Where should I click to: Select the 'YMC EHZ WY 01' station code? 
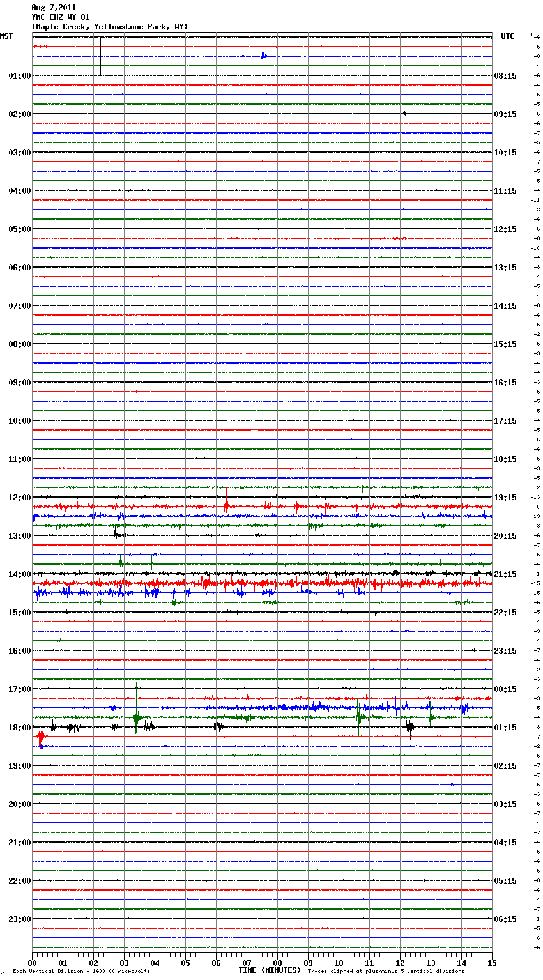click(61, 17)
